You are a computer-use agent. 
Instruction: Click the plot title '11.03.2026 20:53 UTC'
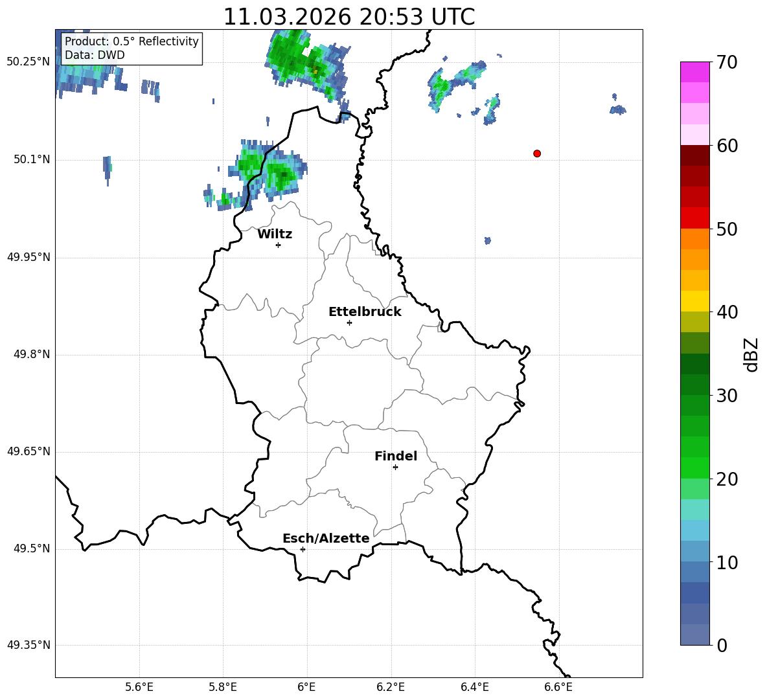tap(349, 17)
